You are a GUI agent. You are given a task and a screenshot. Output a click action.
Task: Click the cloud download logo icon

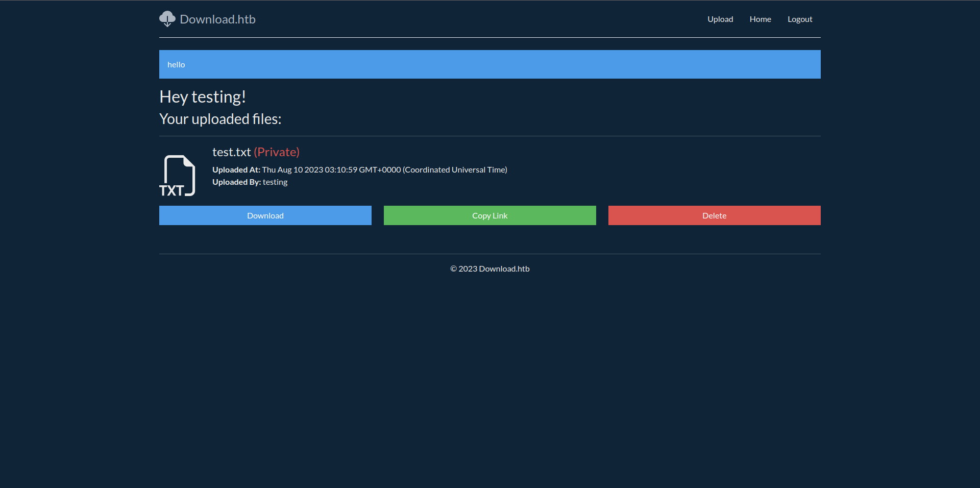click(167, 19)
